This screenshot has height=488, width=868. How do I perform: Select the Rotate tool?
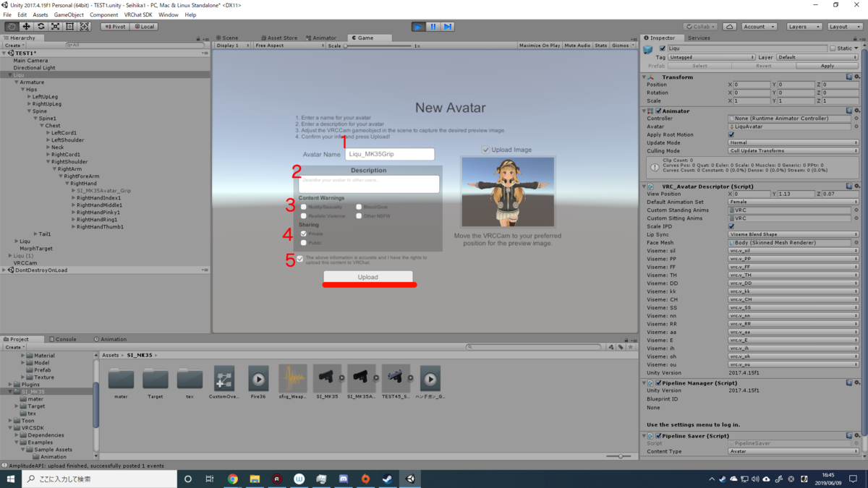tap(41, 27)
